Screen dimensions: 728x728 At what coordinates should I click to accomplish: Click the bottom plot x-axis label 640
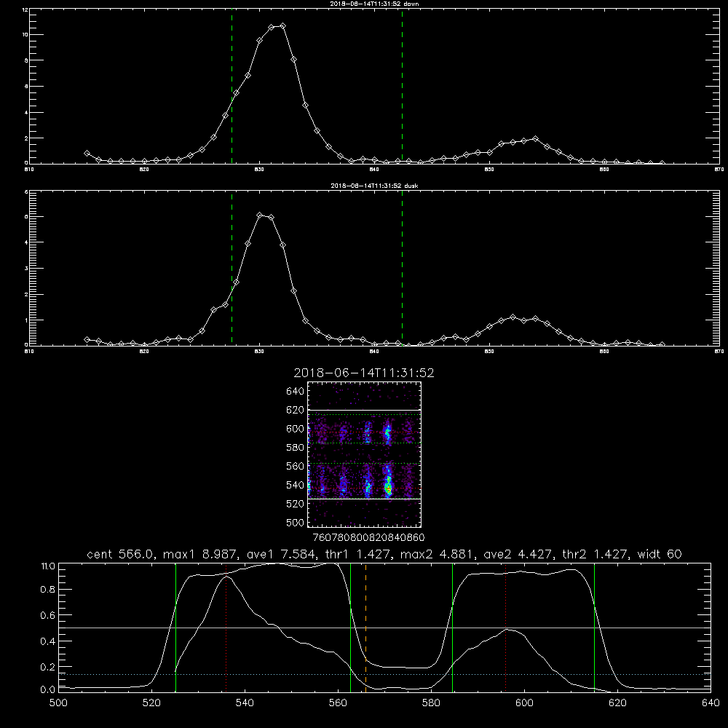point(711,703)
